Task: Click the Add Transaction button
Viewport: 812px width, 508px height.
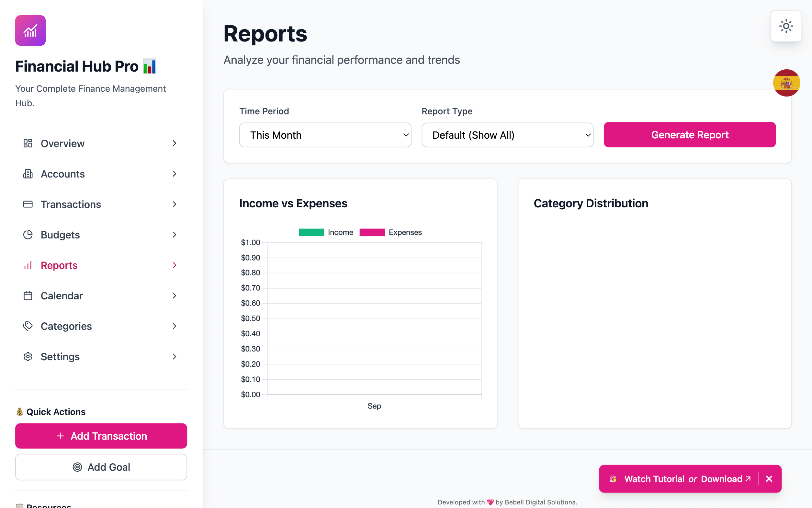Action: (101, 436)
